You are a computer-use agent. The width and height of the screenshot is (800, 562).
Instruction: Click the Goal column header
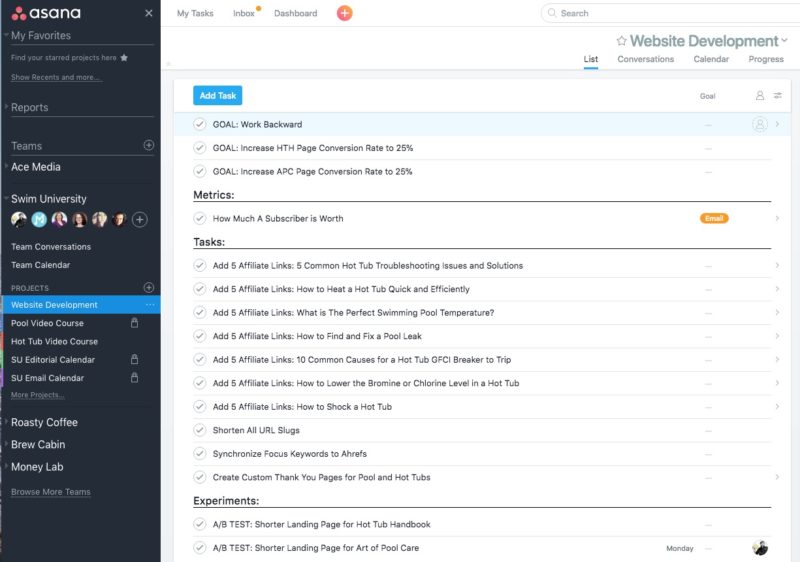707,96
